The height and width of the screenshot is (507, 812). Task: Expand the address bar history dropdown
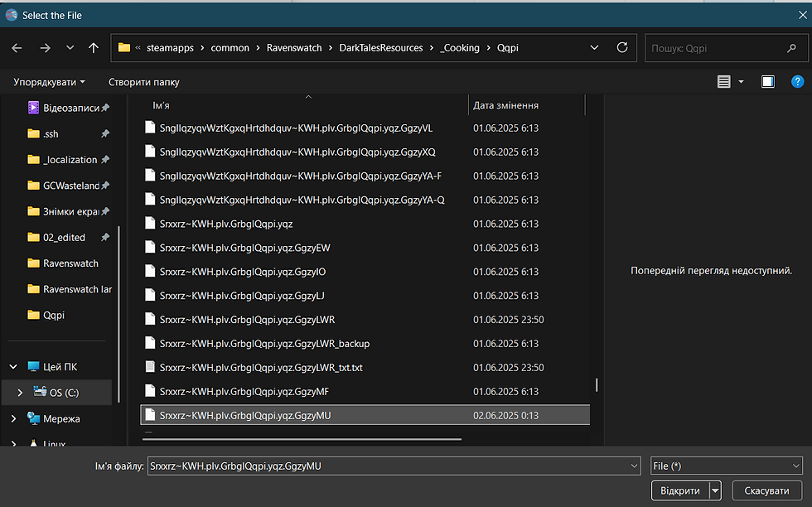[595, 48]
